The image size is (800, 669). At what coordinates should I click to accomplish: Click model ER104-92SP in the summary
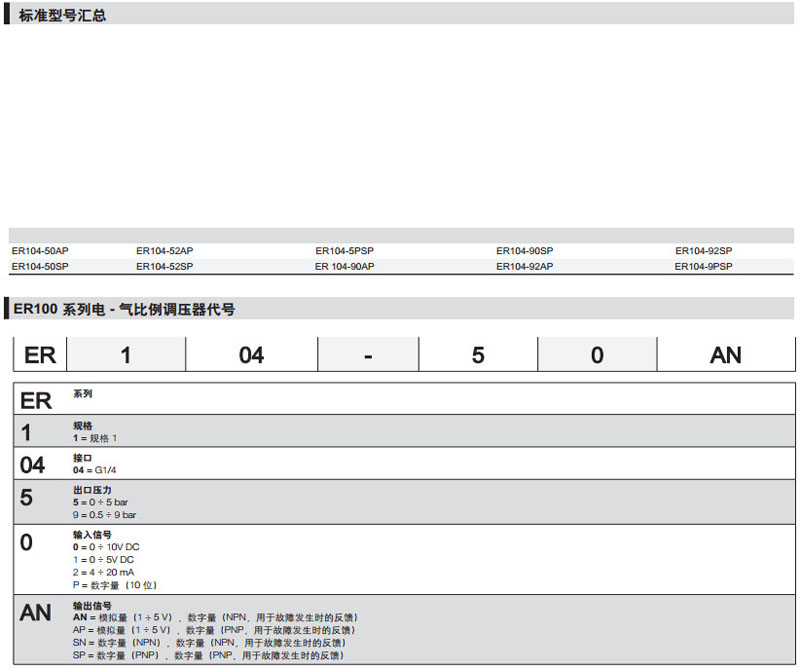(703, 250)
